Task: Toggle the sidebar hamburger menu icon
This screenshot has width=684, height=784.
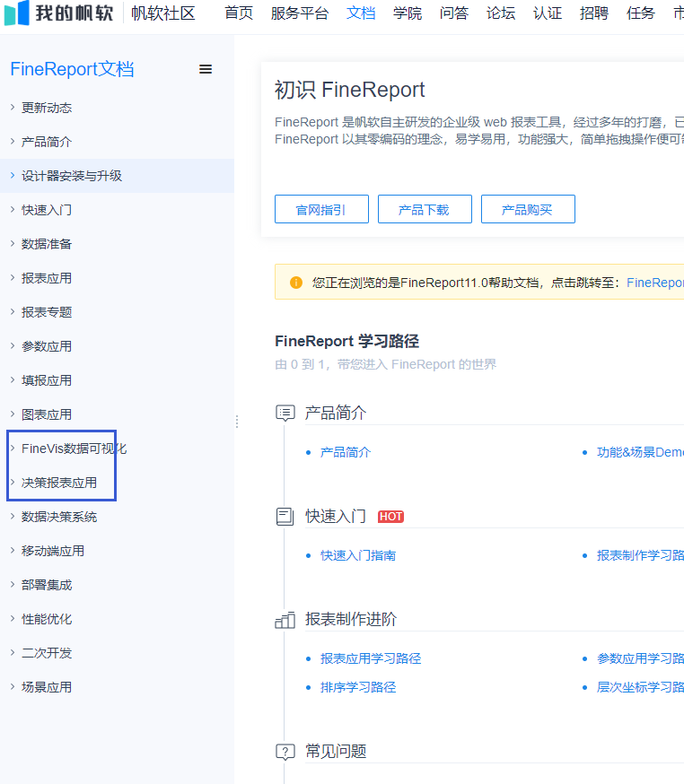Action: pyautogui.click(x=206, y=69)
